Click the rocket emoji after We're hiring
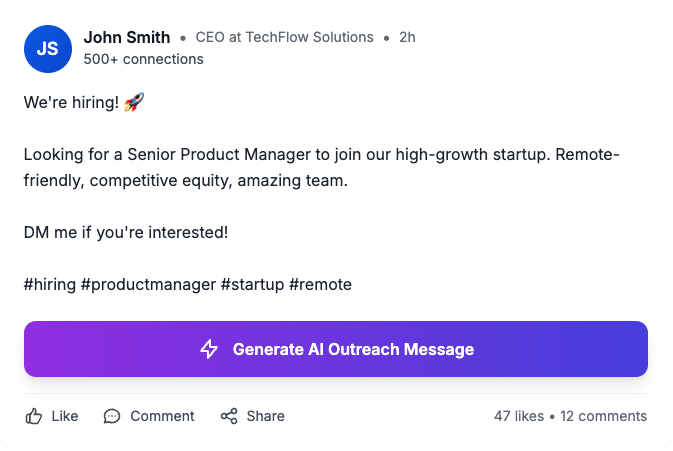 point(134,102)
